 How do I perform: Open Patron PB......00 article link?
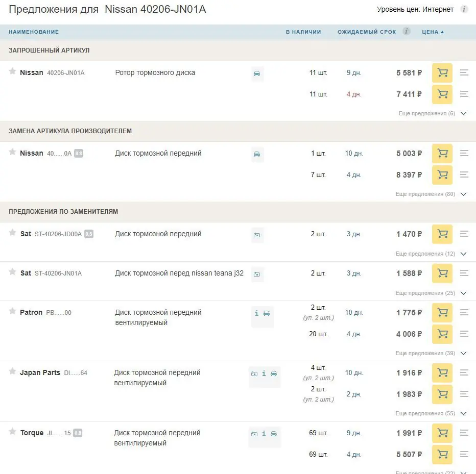click(59, 313)
